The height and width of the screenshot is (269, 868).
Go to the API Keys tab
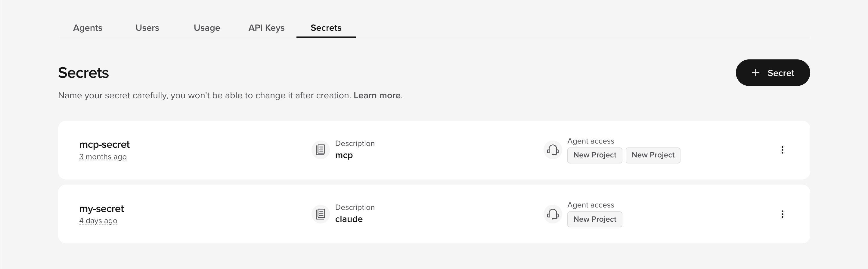pyautogui.click(x=267, y=28)
